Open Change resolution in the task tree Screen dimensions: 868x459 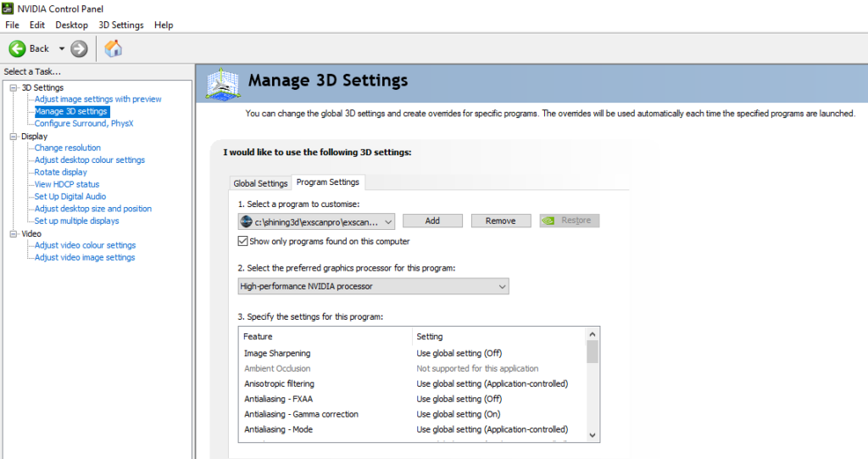coord(68,148)
